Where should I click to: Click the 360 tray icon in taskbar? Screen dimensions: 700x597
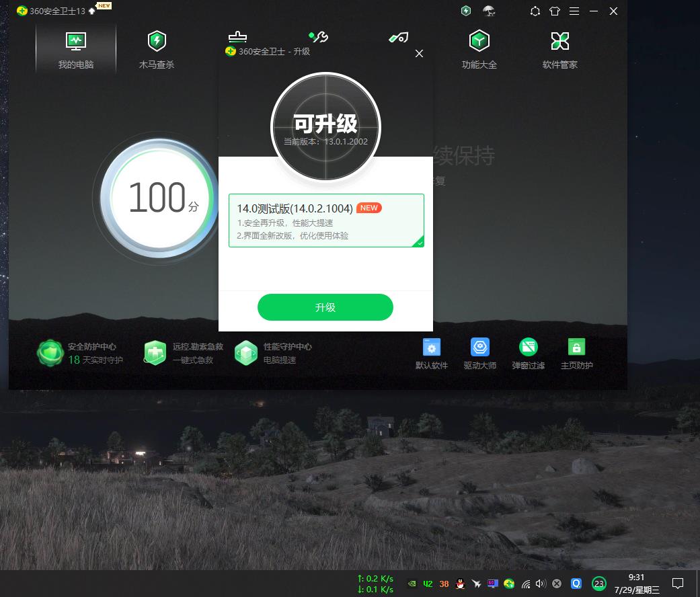[509, 584]
